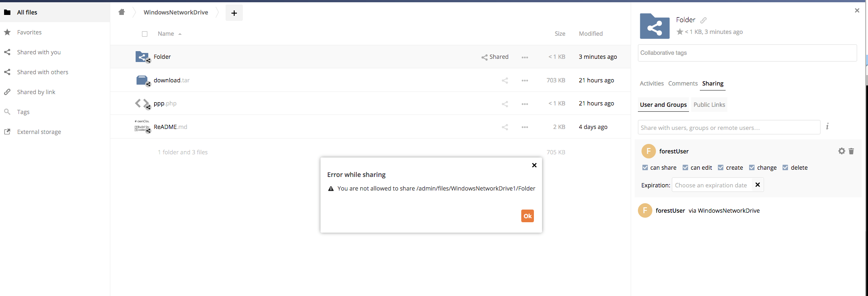Toggle the change permission checkbox
The height and width of the screenshot is (296, 868).
pos(752,167)
